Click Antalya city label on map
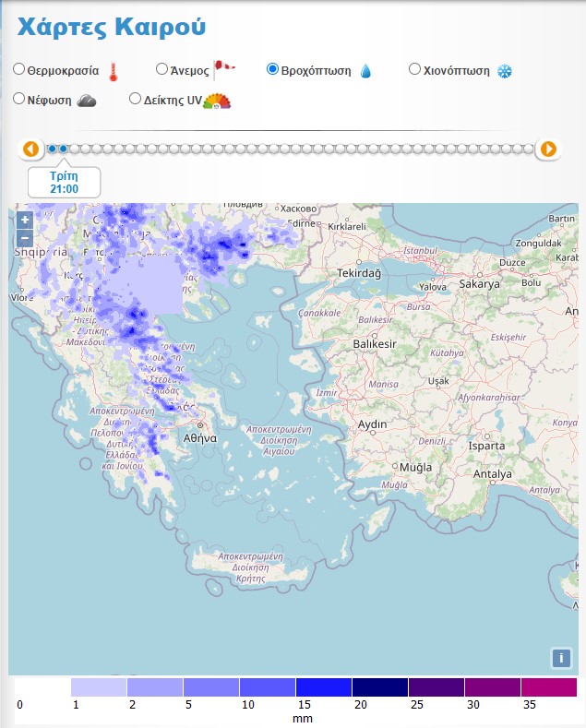Screen dimensions: 586x728 [x=492, y=474]
